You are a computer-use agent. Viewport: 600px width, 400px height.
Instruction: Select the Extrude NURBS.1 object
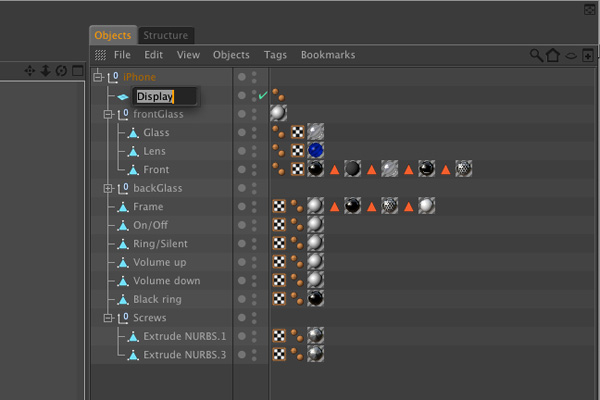184,336
